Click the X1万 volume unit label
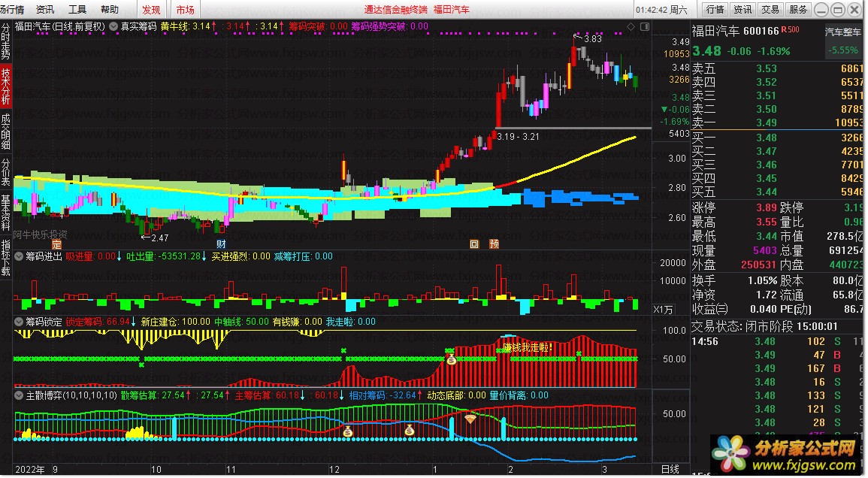 663,310
